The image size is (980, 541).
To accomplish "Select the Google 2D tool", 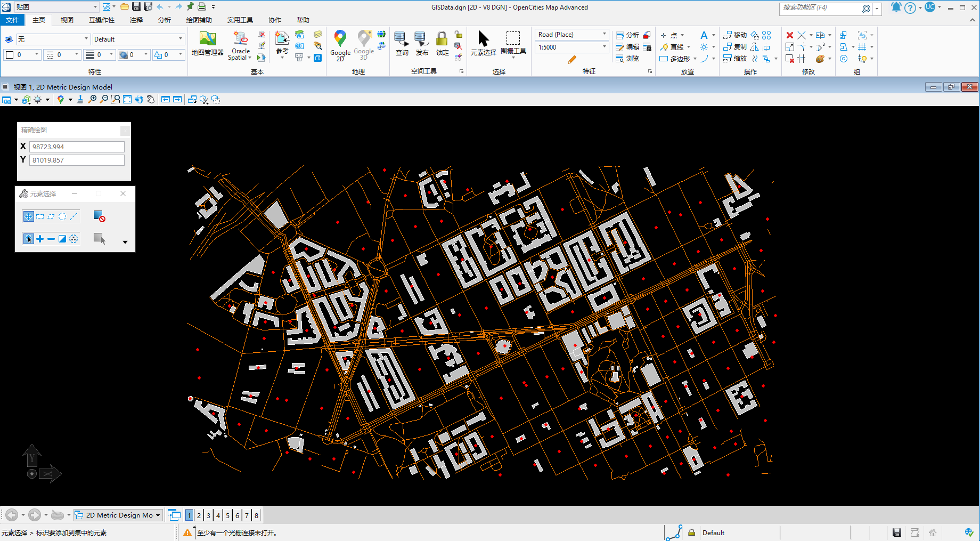I will [340, 45].
